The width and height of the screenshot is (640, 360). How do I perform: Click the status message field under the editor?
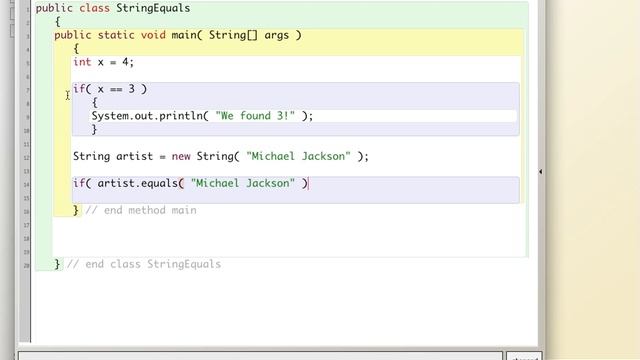pyautogui.click(x=260, y=356)
